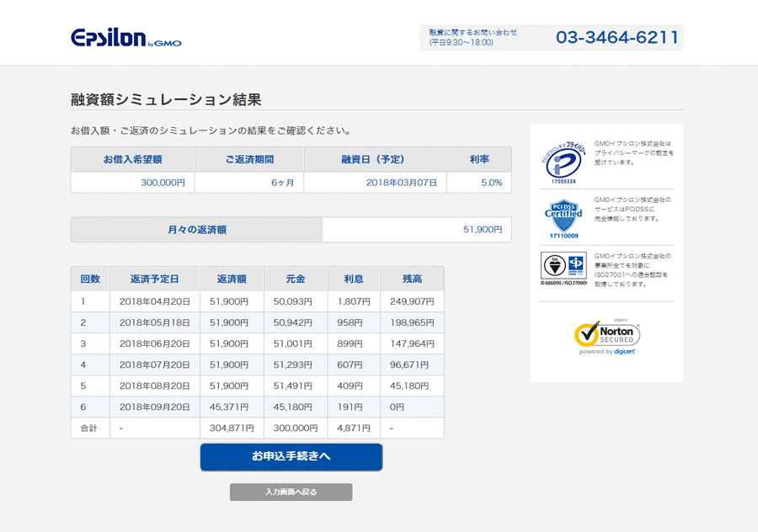Click the balance 198,965円 cell
The image size is (758, 532).
413,322
